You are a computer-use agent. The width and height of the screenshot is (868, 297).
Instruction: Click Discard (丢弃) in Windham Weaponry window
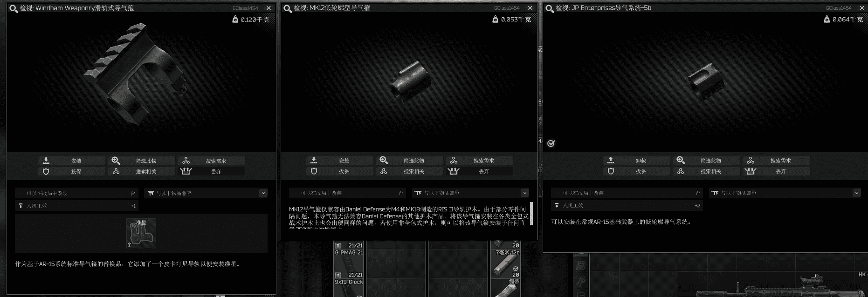click(211, 171)
